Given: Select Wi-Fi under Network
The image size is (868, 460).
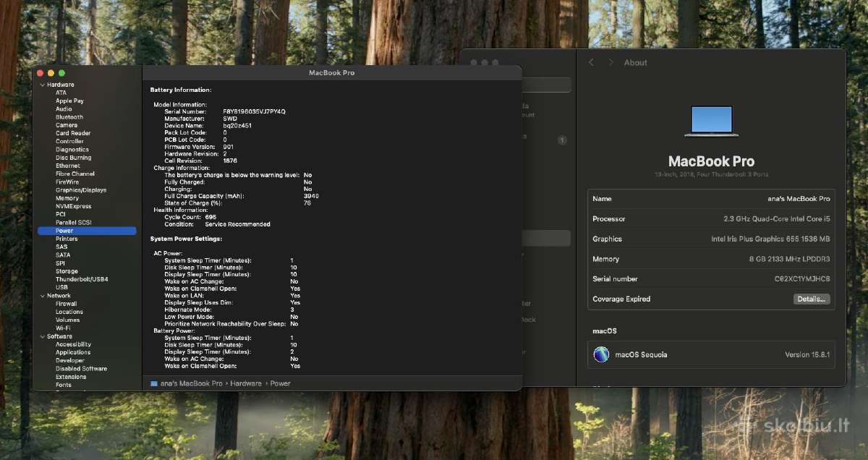Looking at the screenshot, I should [x=63, y=328].
